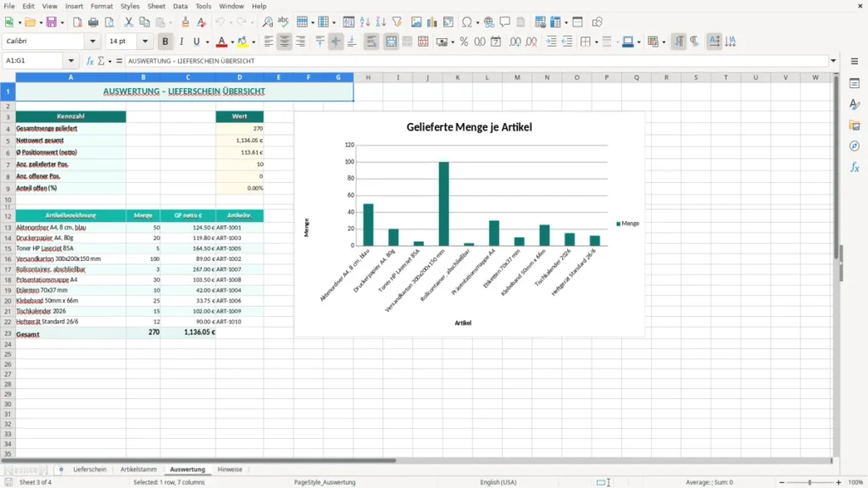The image size is (868, 488).
Task: Toggle Center Horizontally alignment
Action: [x=285, y=42]
